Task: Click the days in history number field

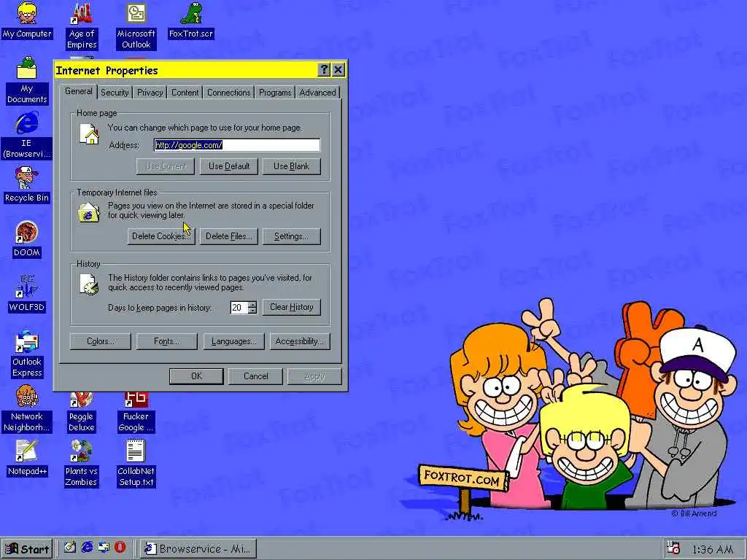Action: pyautogui.click(x=239, y=308)
